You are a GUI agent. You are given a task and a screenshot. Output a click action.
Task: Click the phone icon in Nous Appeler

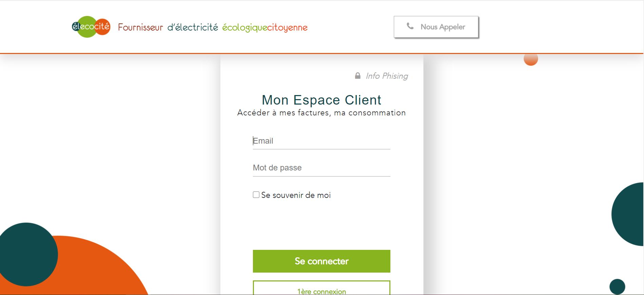pyautogui.click(x=410, y=26)
